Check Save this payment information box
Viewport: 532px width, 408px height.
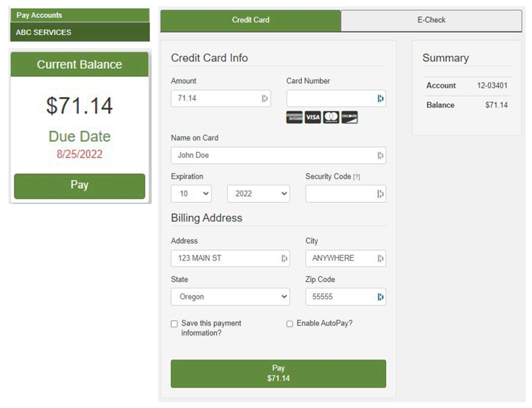coord(175,324)
